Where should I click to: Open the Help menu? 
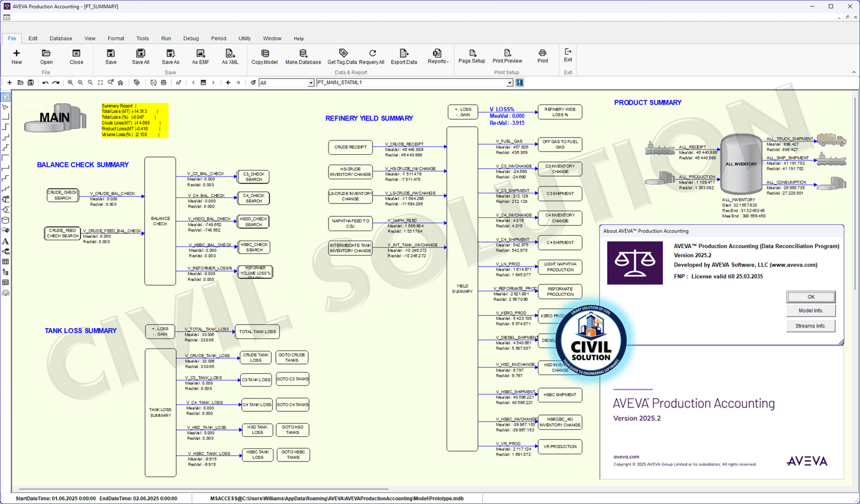(299, 38)
